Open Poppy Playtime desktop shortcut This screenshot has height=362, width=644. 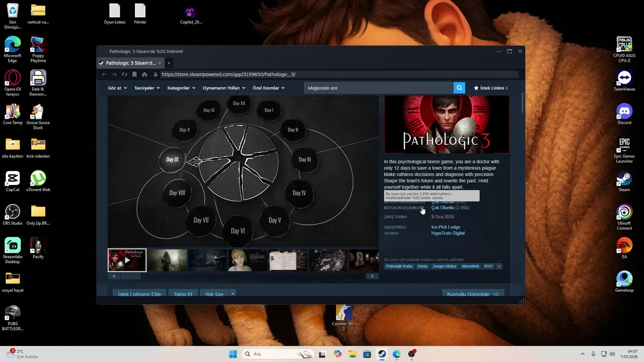point(38,49)
